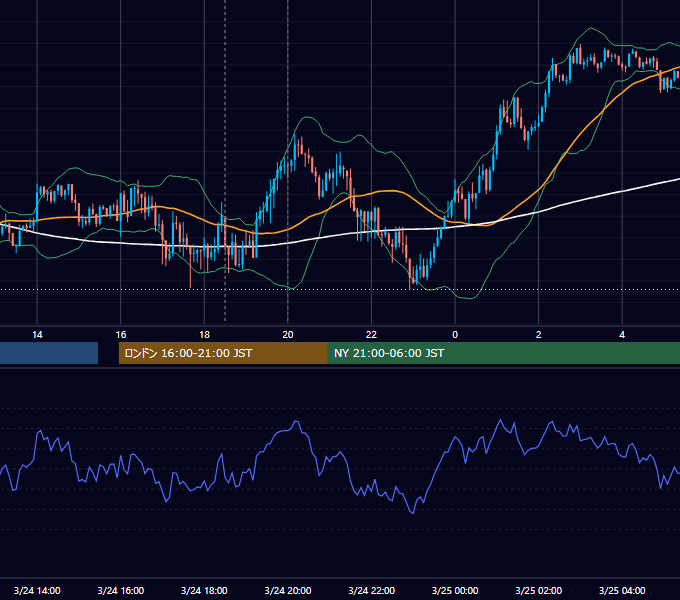Viewport: 680px width, 600px height.
Task: Click hour label 22 on chart axis
Action: 372,335
